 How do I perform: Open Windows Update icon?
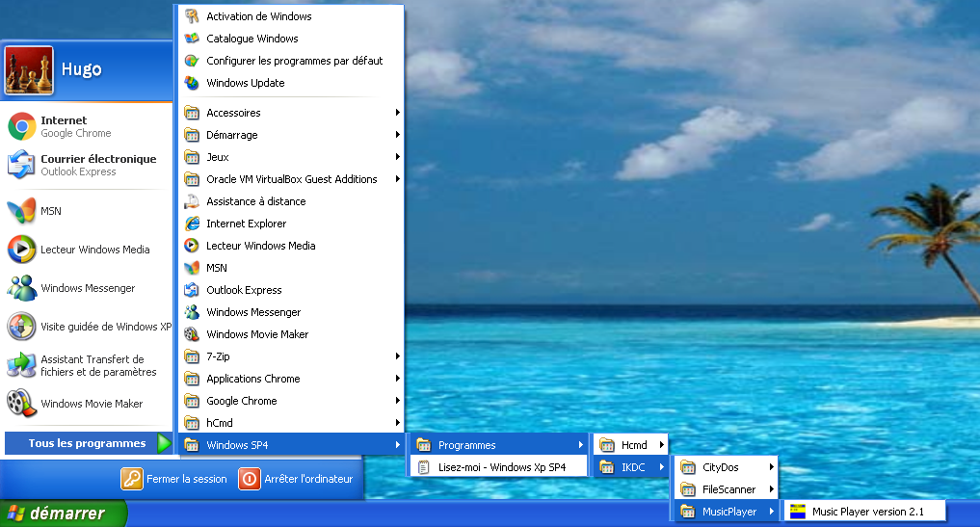coord(192,83)
